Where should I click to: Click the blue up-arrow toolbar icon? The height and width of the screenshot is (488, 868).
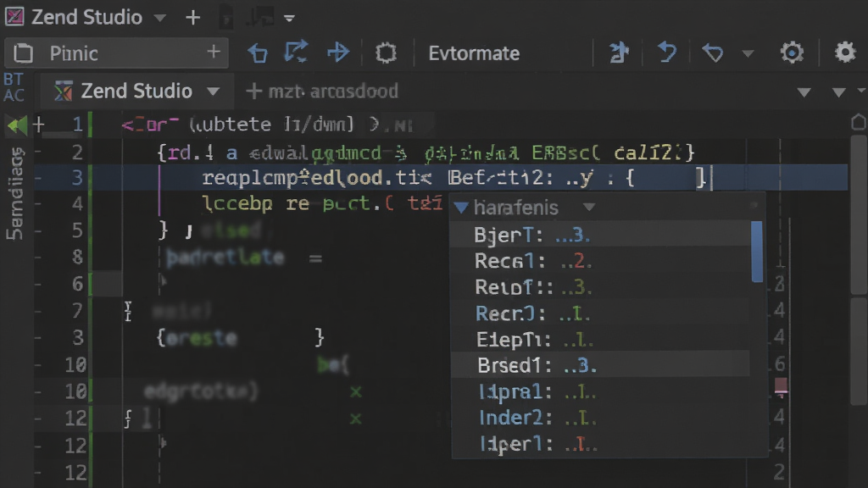(x=258, y=53)
